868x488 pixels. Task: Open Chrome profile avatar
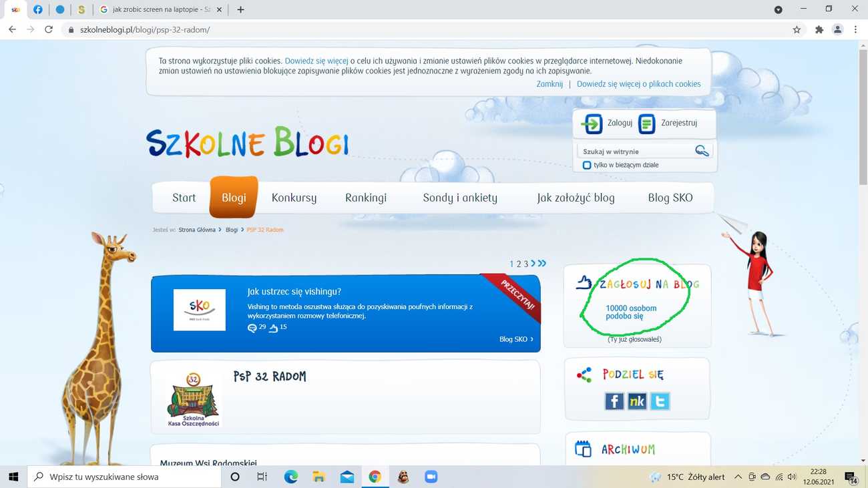point(837,29)
